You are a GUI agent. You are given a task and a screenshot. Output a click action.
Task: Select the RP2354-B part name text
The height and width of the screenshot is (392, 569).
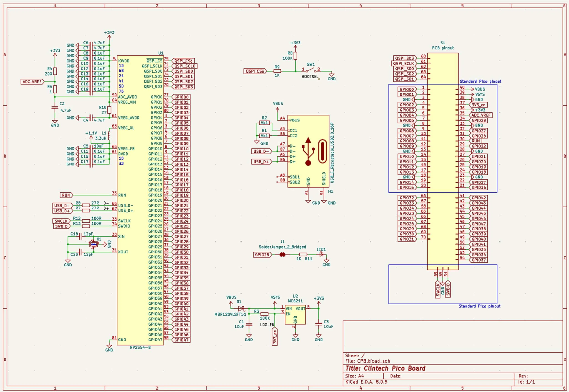tap(140, 347)
